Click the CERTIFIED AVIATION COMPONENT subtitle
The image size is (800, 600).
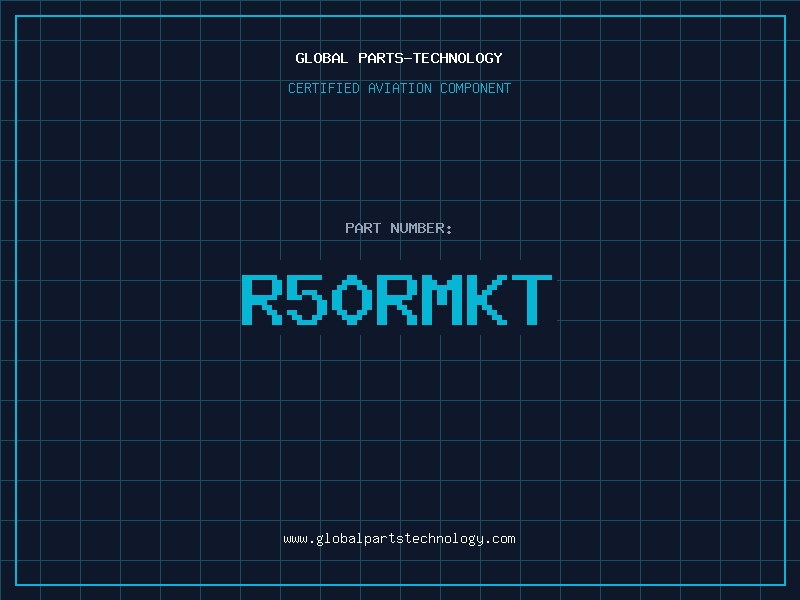coord(399,88)
